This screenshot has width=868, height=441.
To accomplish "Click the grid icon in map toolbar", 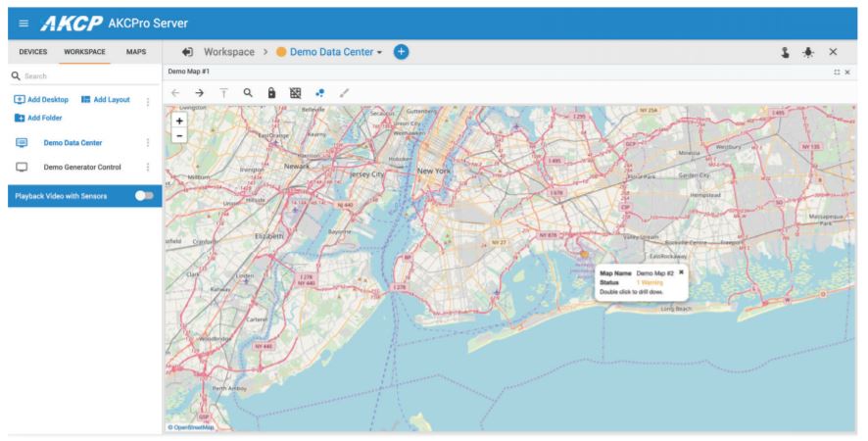I will click(296, 93).
